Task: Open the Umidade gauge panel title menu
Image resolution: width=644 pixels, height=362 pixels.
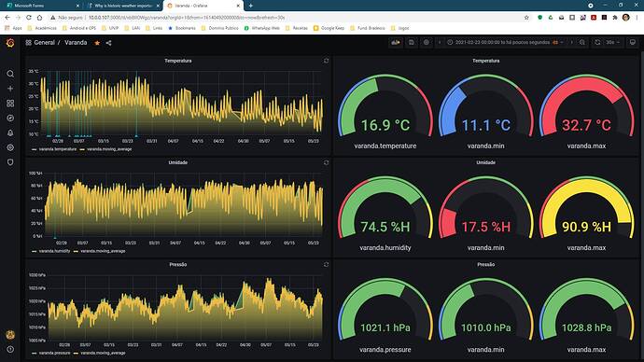Action: tap(486, 162)
